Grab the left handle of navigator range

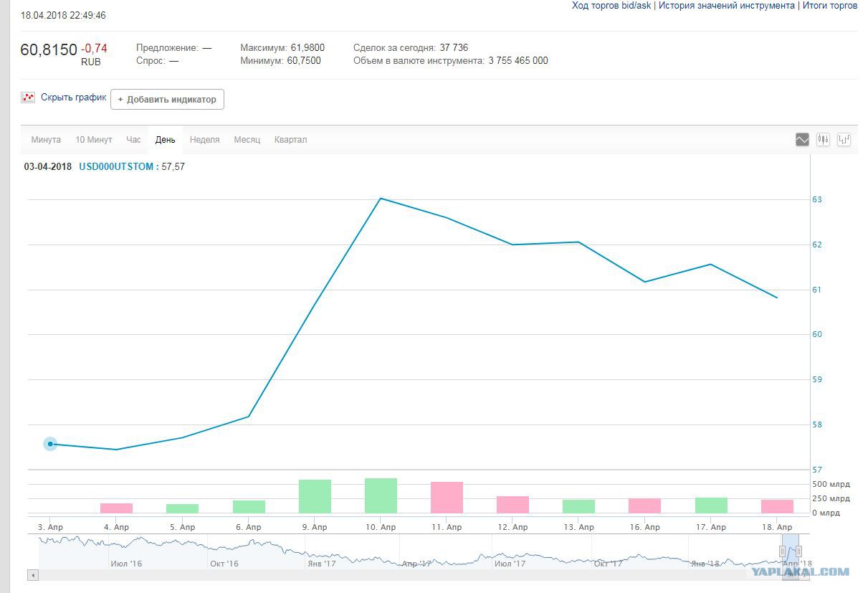coord(782,551)
